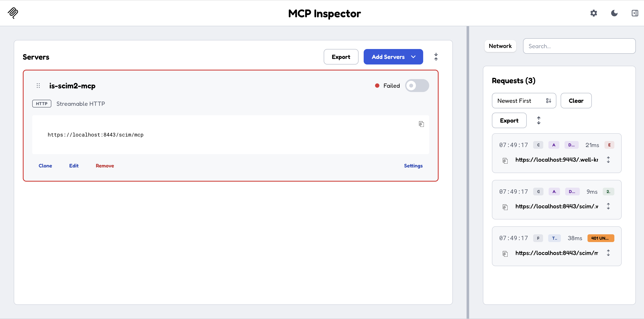Copy the localhost:9443 well-known request URL
The width and height of the screenshot is (644, 319).
505,160
